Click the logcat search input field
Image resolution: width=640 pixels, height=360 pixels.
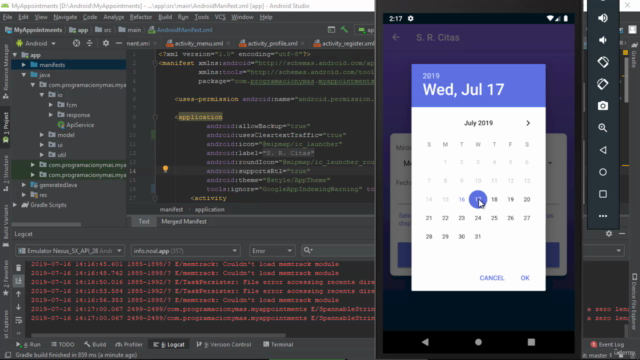[x=338, y=251]
